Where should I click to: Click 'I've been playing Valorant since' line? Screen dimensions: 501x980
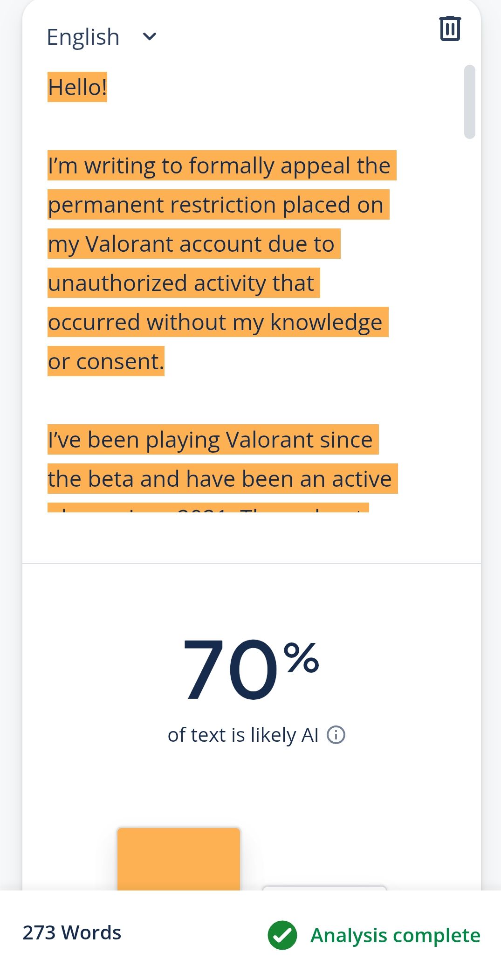click(x=211, y=440)
